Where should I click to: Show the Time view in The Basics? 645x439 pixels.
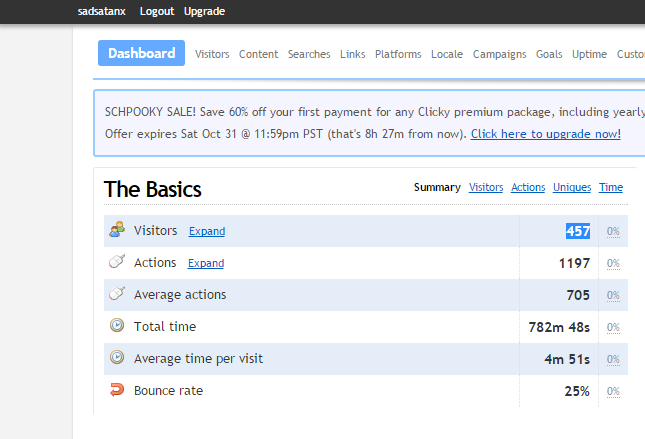pos(611,187)
